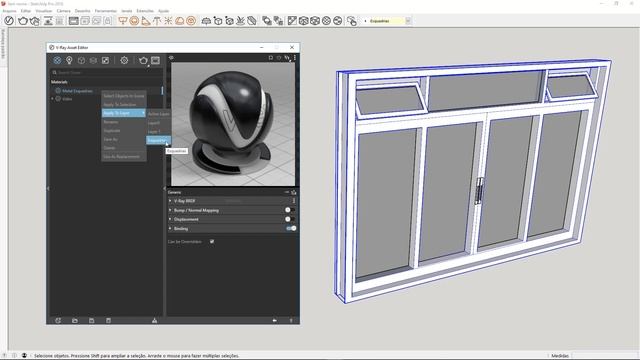
Task: Click trash icon at Asset Editor bottom
Action: pos(108,320)
